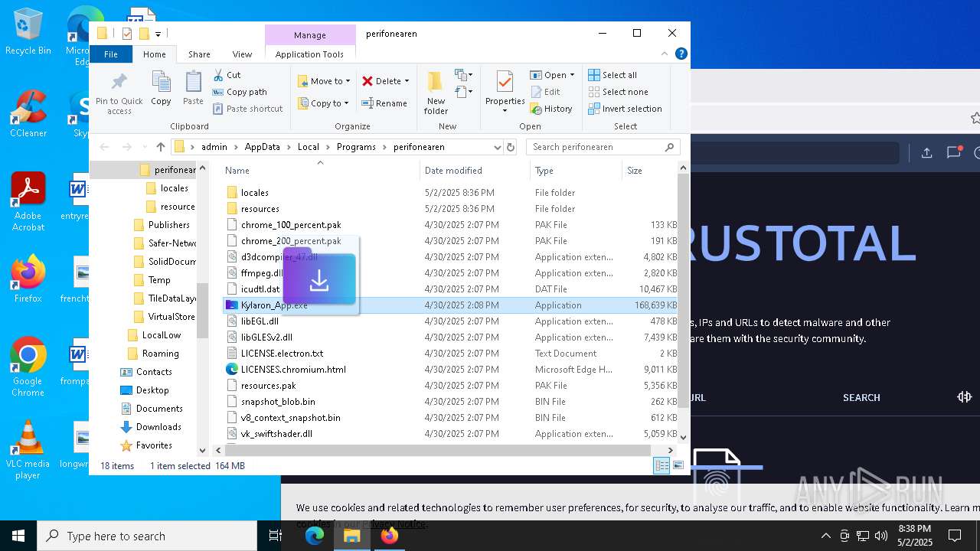This screenshot has height=551, width=980.
Task: Click Pin to Quick access icon
Action: pos(119,93)
